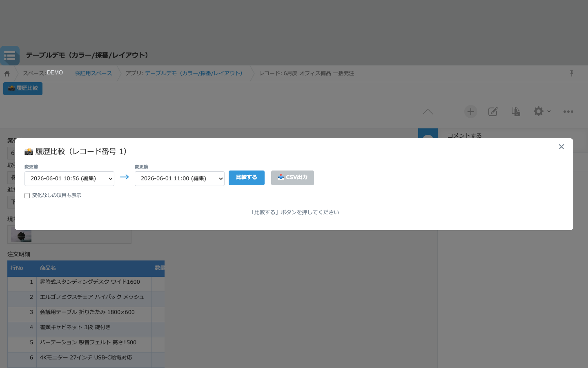Open the app list icon beside the title
Viewport: 588px width, 368px height.
(10, 56)
